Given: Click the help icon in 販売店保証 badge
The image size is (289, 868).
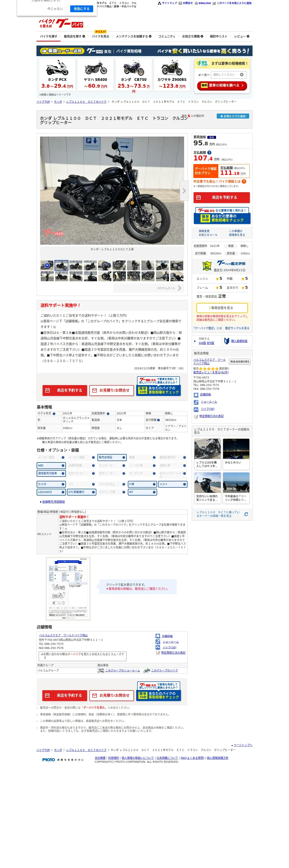Looking at the screenshot, I should tap(124, 457).
